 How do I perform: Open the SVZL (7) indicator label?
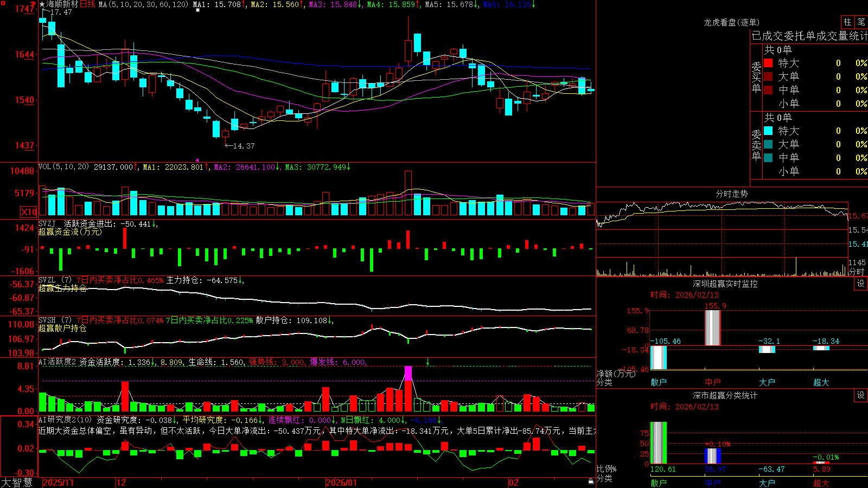pyautogui.click(x=55, y=280)
